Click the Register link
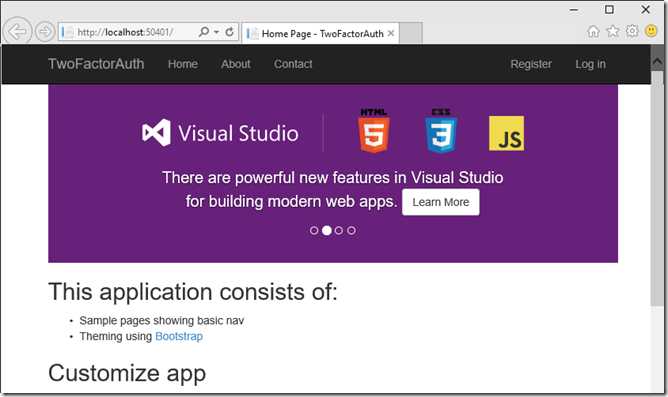 coord(531,64)
